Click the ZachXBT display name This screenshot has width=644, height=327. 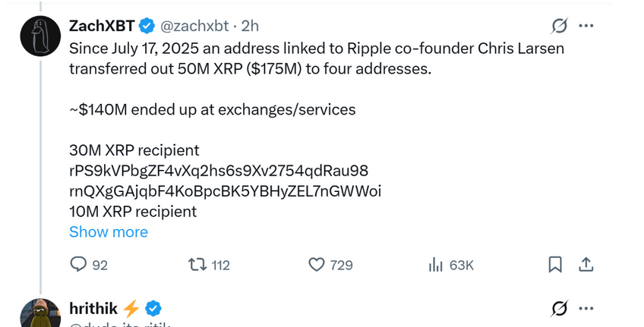(x=102, y=26)
